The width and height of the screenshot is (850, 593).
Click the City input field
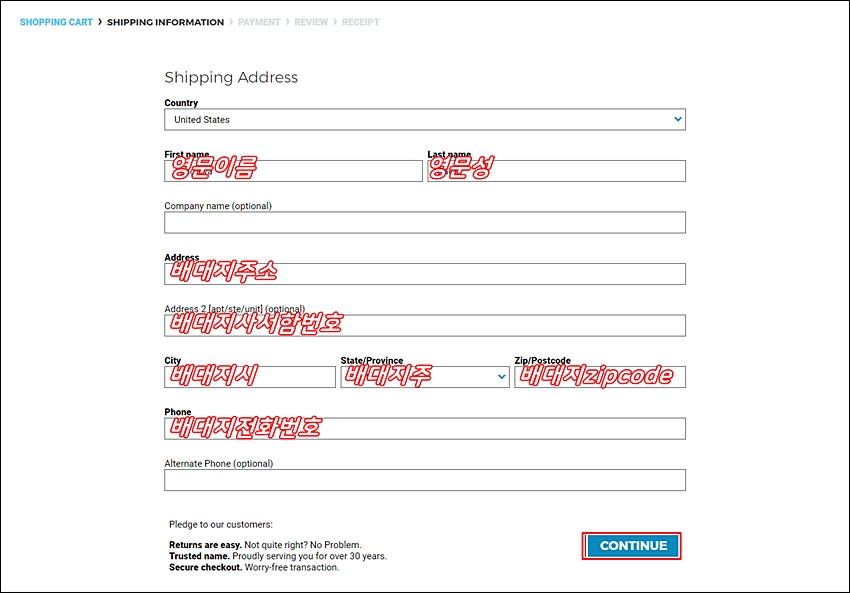(x=250, y=377)
